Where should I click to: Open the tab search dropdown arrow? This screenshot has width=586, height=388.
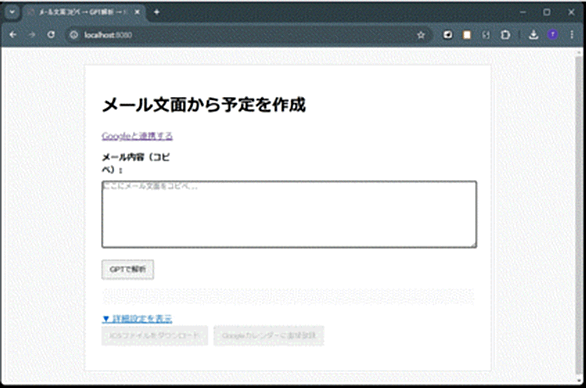[12, 12]
